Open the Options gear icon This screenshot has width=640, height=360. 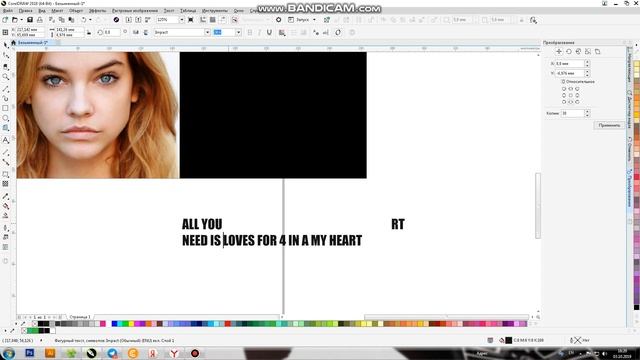pyautogui.click(x=278, y=20)
